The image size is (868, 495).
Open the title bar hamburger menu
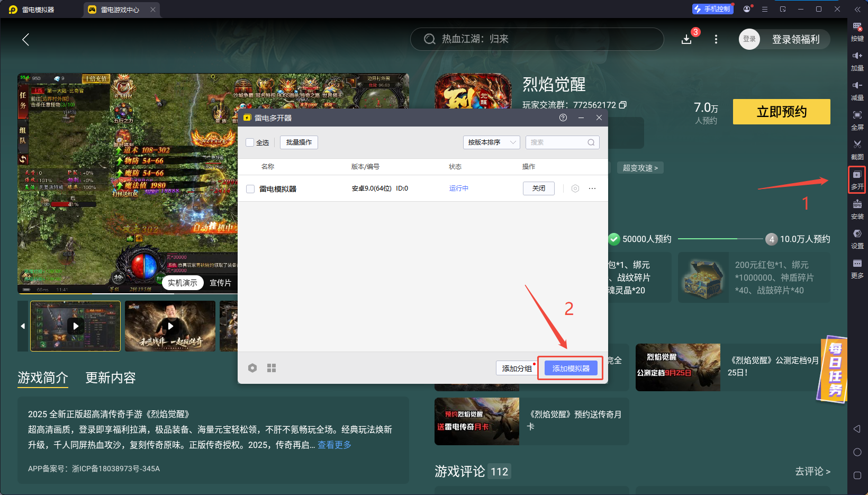pyautogui.click(x=765, y=9)
